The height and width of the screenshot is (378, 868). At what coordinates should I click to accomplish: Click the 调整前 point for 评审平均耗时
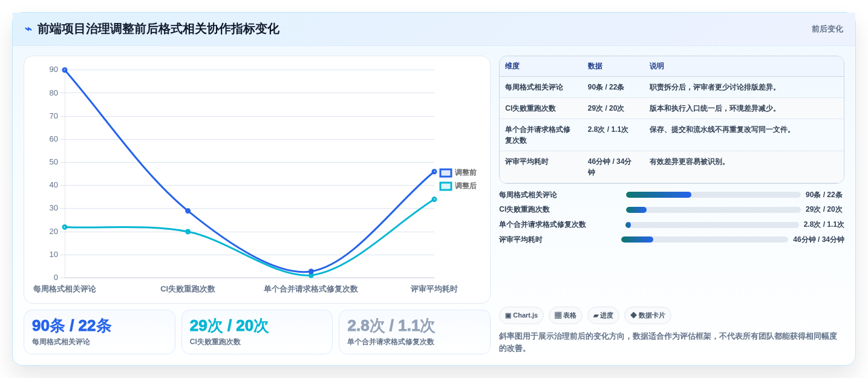434,172
